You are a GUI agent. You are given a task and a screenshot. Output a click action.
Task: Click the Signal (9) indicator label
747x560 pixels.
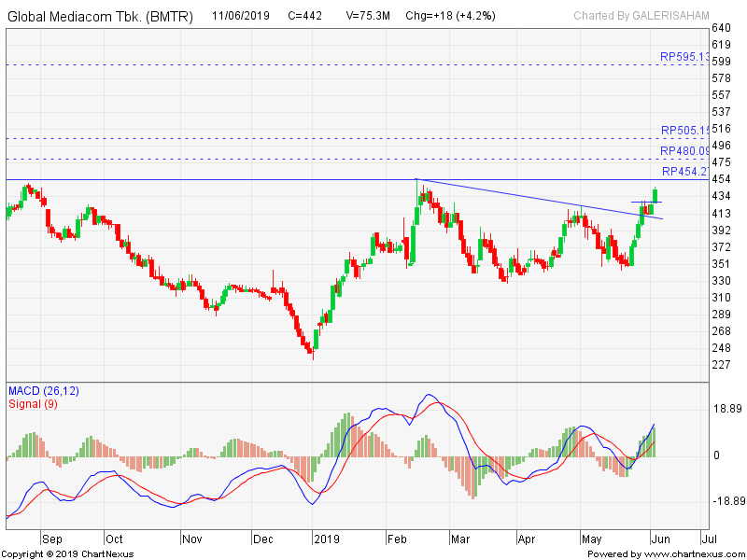[x=35, y=403]
